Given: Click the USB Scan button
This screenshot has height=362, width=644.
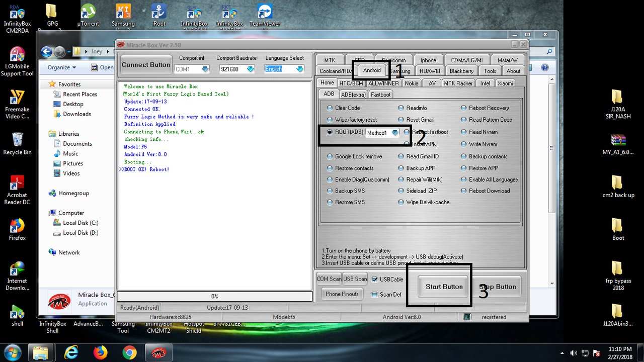Looking at the screenshot, I should (x=355, y=279).
